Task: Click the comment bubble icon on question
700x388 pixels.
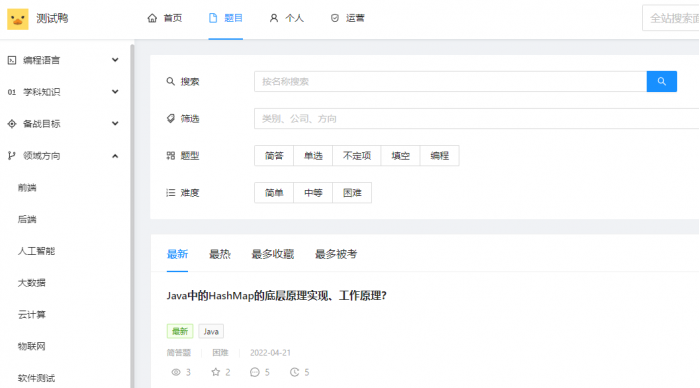Action: pyautogui.click(x=254, y=372)
